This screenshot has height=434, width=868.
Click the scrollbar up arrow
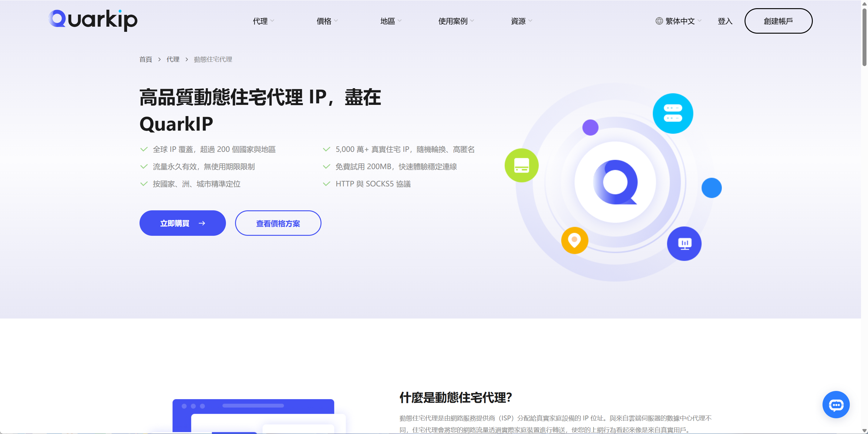coord(864,4)
